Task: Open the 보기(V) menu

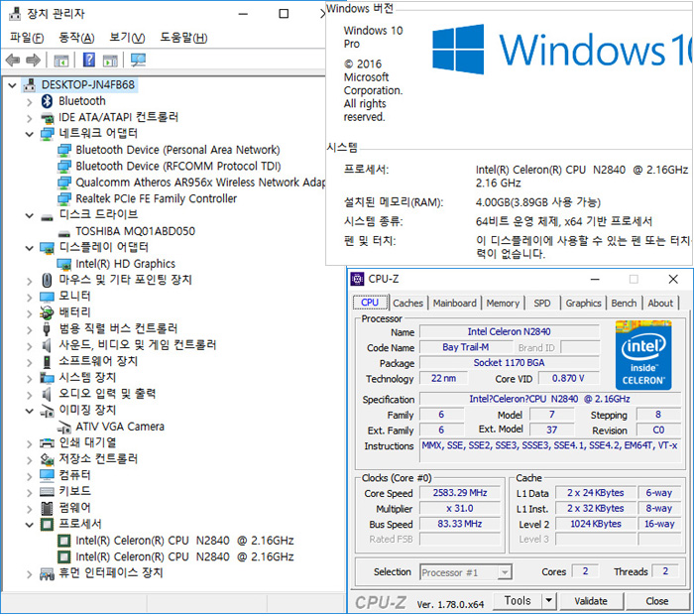Action: 128,38
